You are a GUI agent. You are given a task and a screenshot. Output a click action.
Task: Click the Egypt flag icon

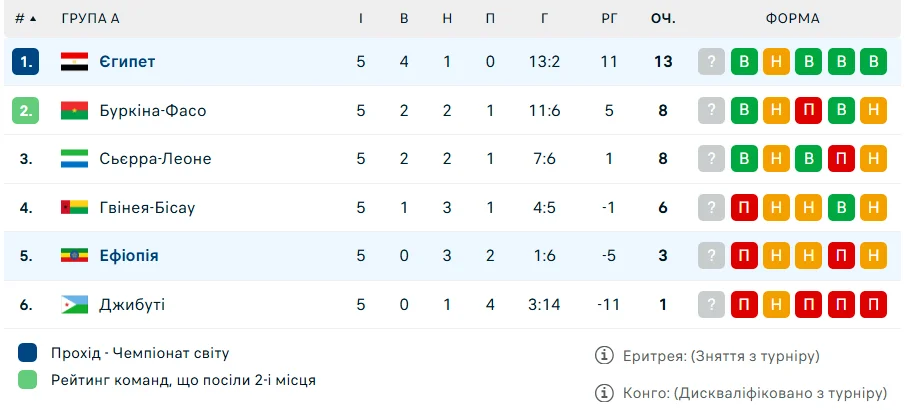(75, 62)
